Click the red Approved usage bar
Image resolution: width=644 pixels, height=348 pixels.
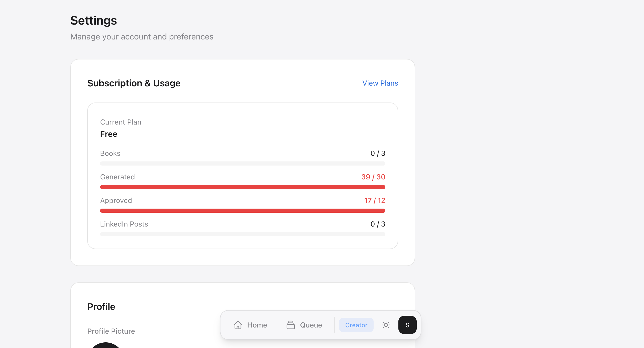coord(242,211)
